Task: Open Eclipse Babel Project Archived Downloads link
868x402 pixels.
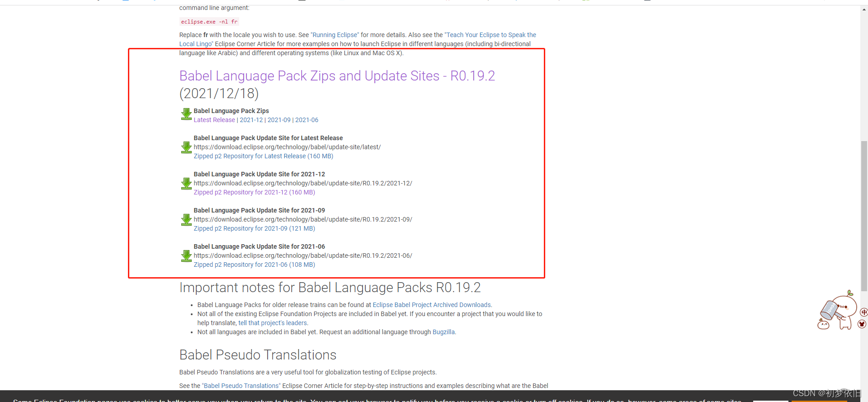Action: point(432,305)
